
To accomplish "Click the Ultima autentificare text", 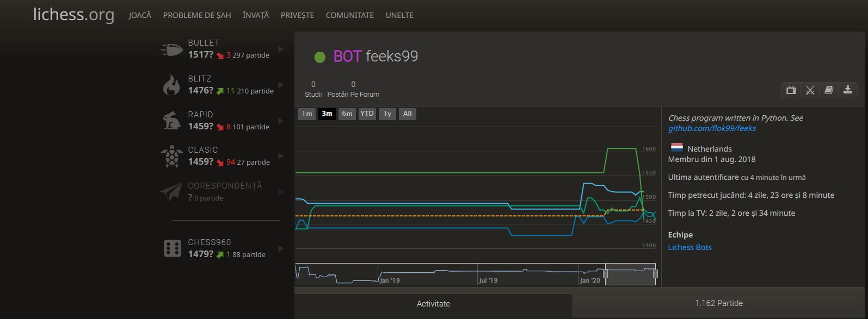I will click(x=737, y=177).
